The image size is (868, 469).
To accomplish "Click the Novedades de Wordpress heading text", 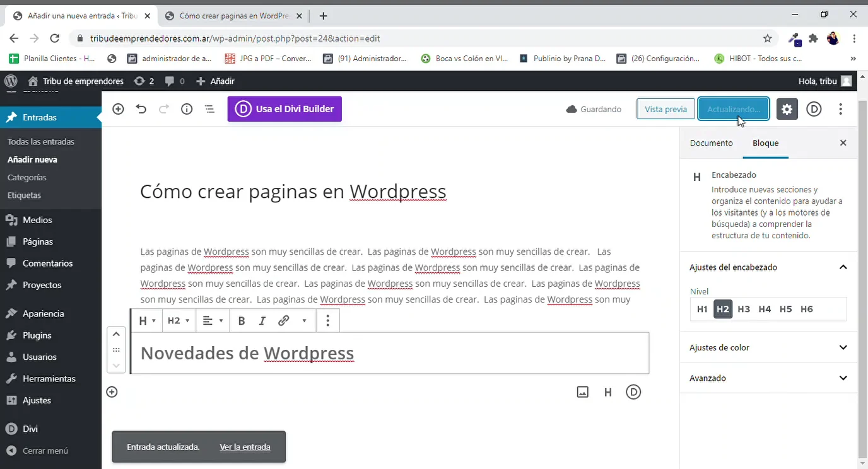I will pyautogui.click(x=247, y=353).
